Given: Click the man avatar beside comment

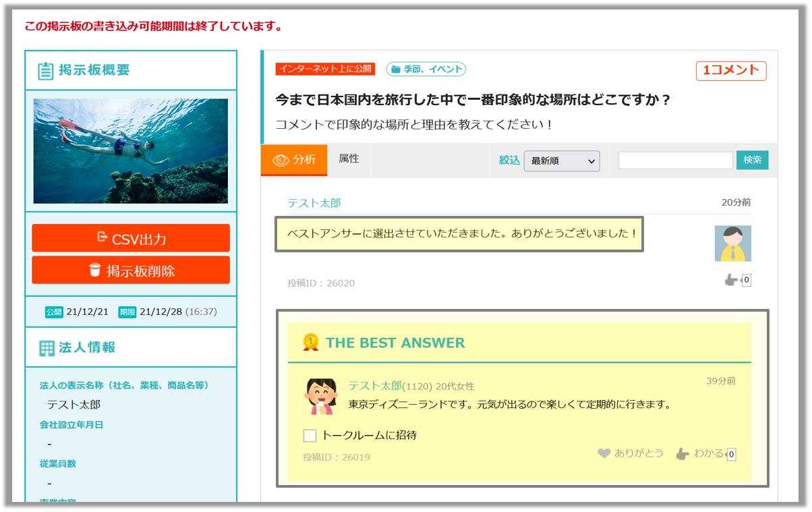Looking at the screenshot, I should [732, 243].
